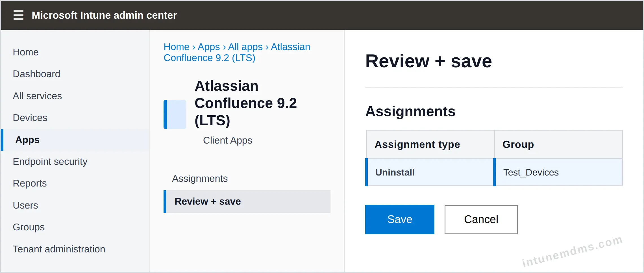This screenshot has height=273, width=644.
Task: Open Users in the sidebar
Action: tap(25, 205)
